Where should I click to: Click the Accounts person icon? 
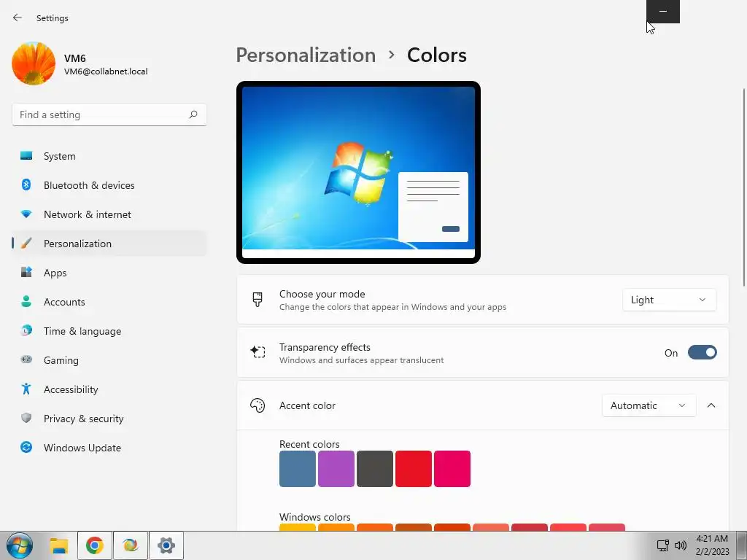click(26, 301)
